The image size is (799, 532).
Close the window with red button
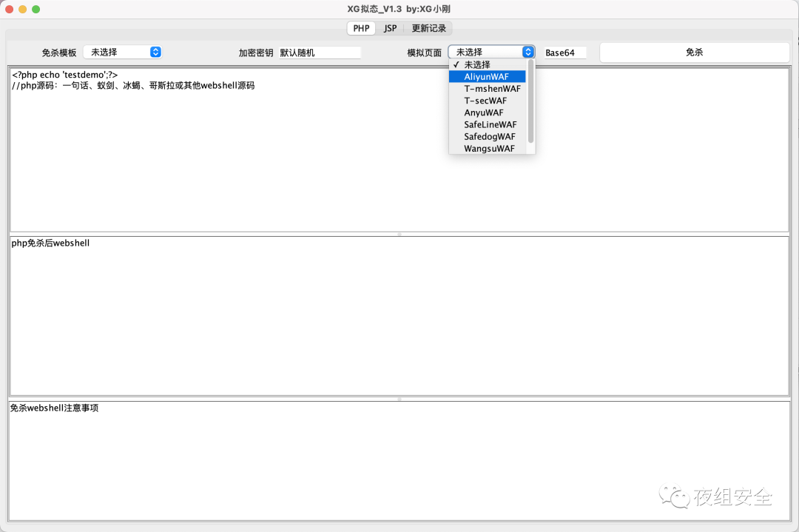pyautogui.click(x=9, y=9)
